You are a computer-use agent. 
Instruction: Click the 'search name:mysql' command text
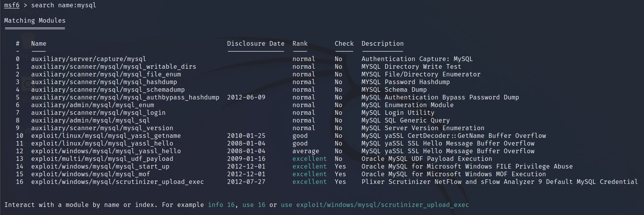point(64,5)
